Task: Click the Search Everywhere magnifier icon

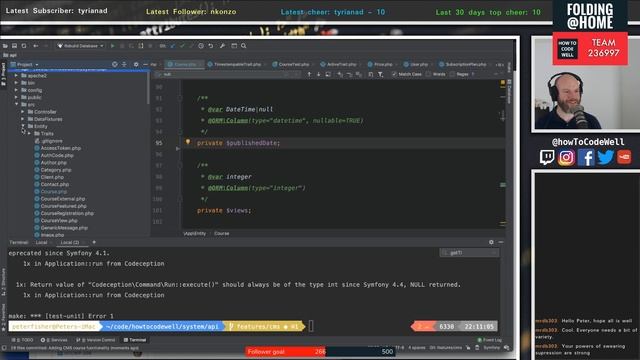Action: pyautogui.click(x=244, y=46)
